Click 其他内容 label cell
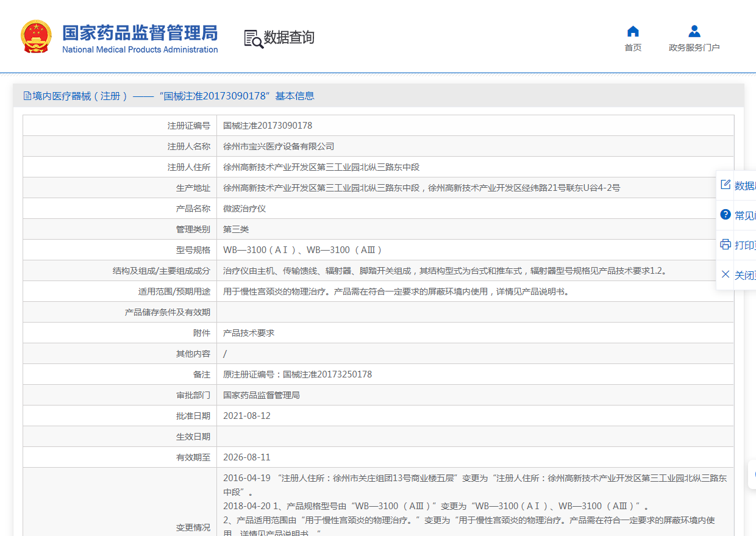The image size is (756, 536). click(x=119, y=354)
